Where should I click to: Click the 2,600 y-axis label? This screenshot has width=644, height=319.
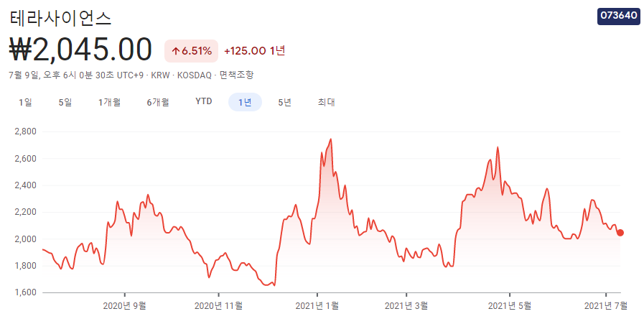point(25,159)
